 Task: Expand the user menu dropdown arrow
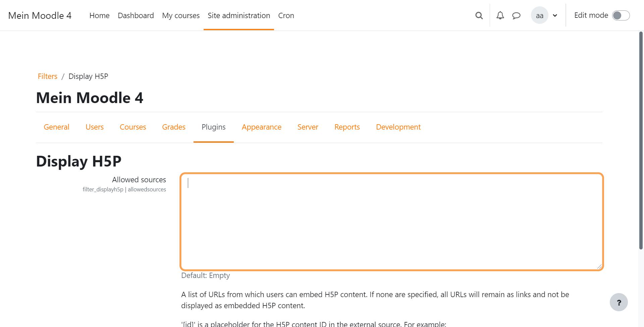[555, 15]
